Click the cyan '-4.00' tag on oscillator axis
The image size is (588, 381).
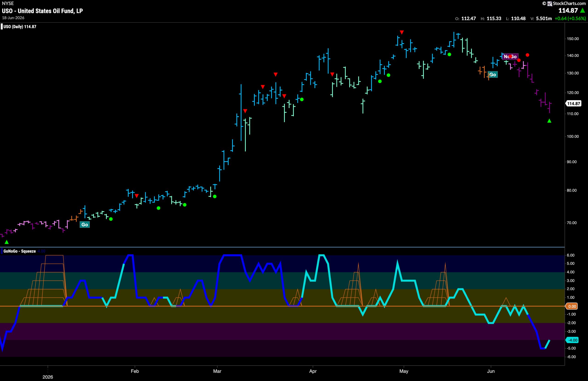tap(572, 340)
